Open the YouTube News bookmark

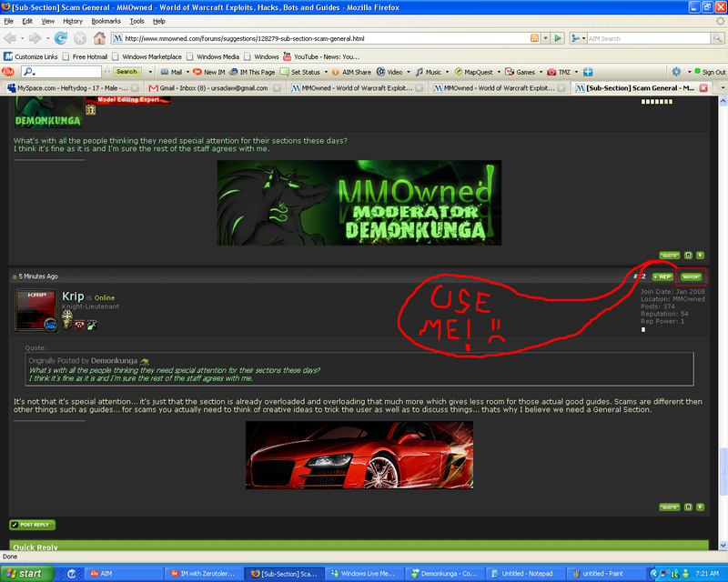321,56
